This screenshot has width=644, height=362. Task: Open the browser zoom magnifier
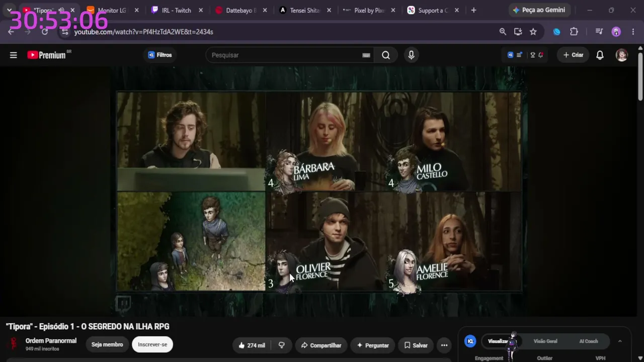click(503, 32)
